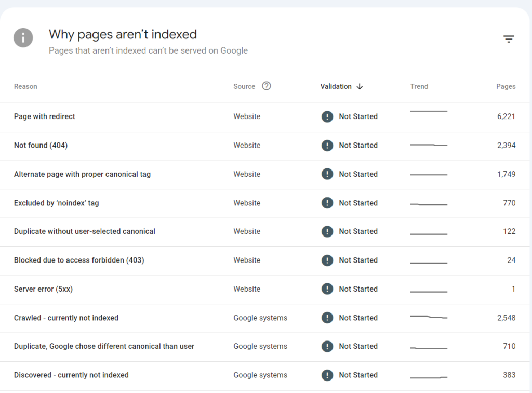
Task: Open Alternate page with proper canonical tag
Action: (82, 174)
